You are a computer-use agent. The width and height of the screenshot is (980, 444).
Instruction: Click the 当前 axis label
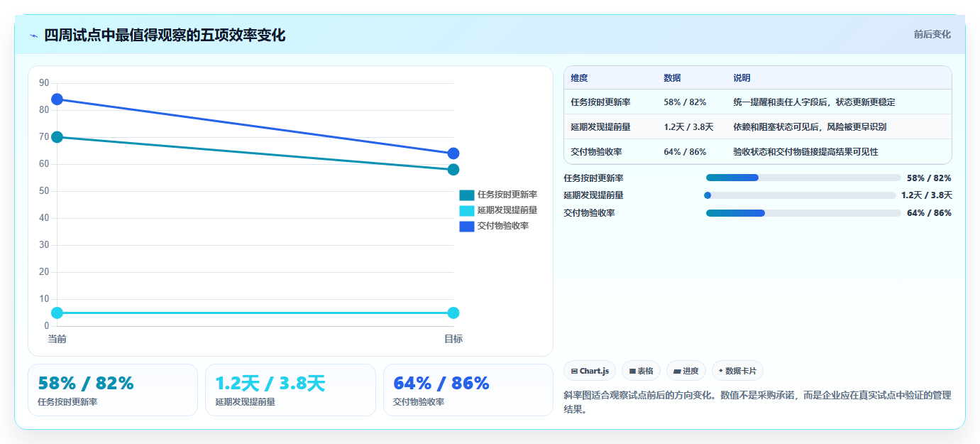point(57,339)
